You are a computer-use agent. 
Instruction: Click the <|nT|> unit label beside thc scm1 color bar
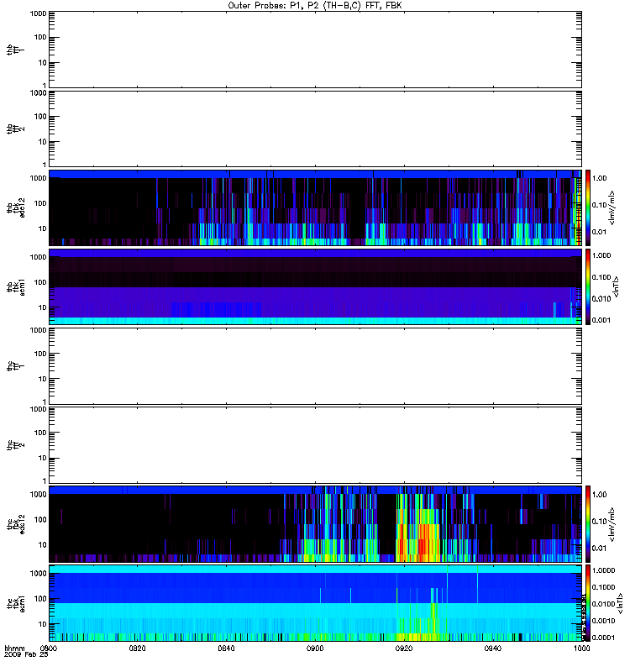click(620, 603)
